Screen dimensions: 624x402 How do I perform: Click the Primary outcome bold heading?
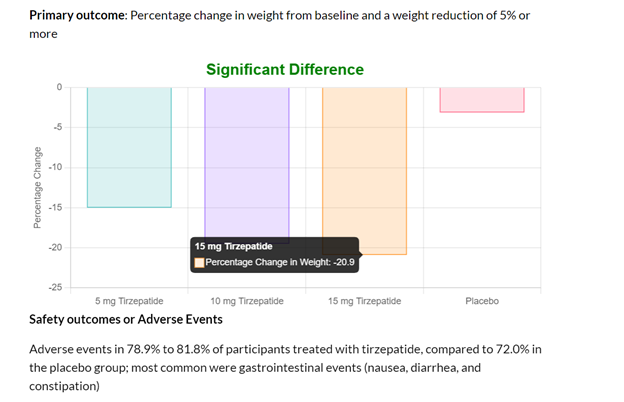(x=77, y=16)
